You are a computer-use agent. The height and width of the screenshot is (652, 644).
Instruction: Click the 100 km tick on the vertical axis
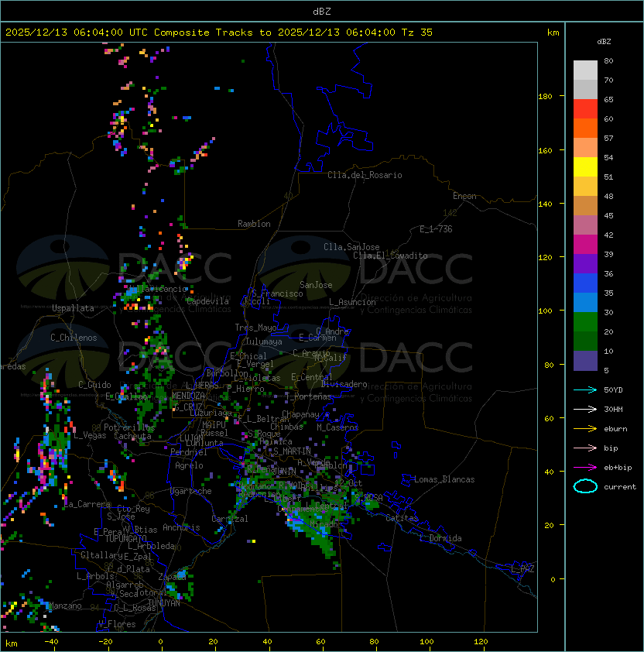coord(545,311)
